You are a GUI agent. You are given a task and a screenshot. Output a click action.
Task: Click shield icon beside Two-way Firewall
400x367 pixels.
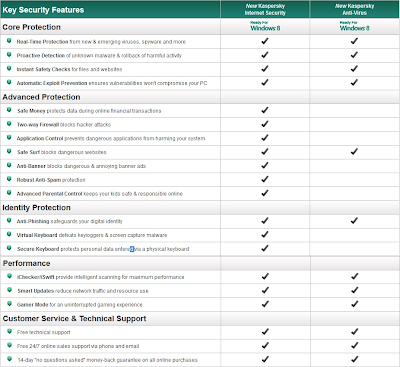pyautogui.click(x=9, y=124)
